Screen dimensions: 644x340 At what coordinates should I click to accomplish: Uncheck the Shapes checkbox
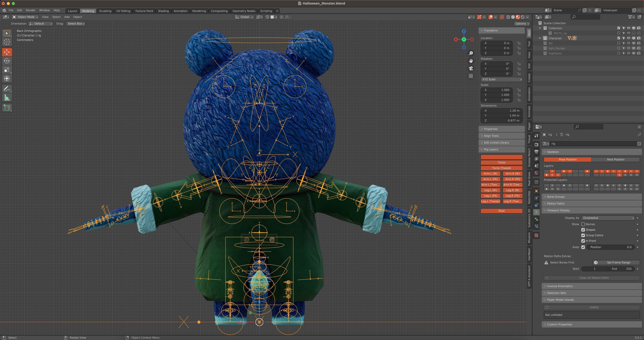tap(583, 230)
